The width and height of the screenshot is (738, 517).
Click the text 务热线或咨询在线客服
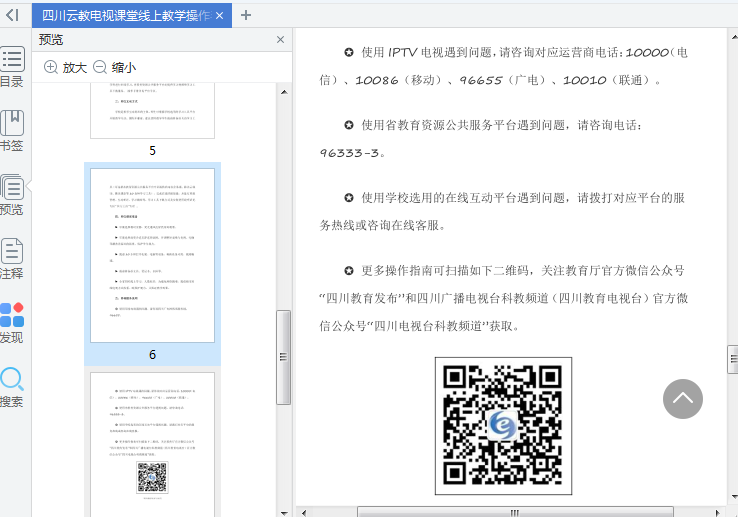point(379,226)
